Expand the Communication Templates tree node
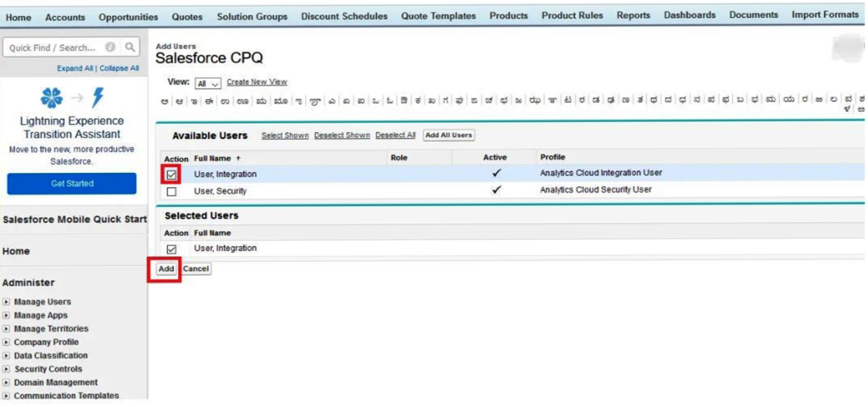 (7, 396)
